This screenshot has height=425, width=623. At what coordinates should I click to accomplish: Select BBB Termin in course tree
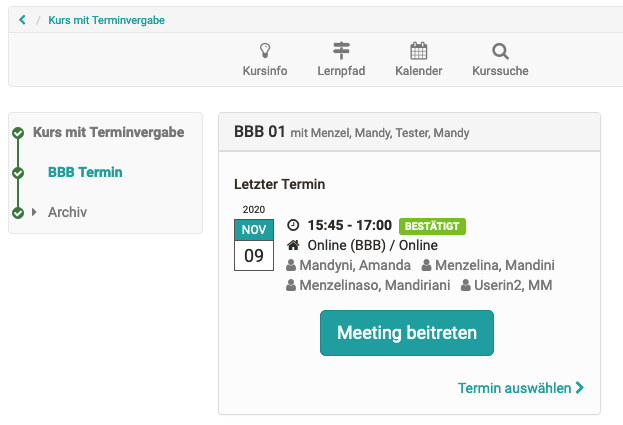(x=85, y=172)
